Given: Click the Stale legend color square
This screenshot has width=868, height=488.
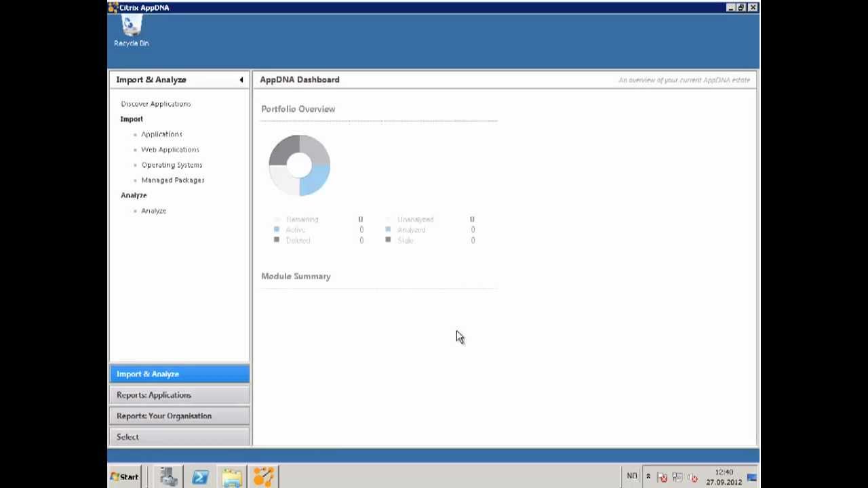Looking at the screenshot, I should 388,239.
